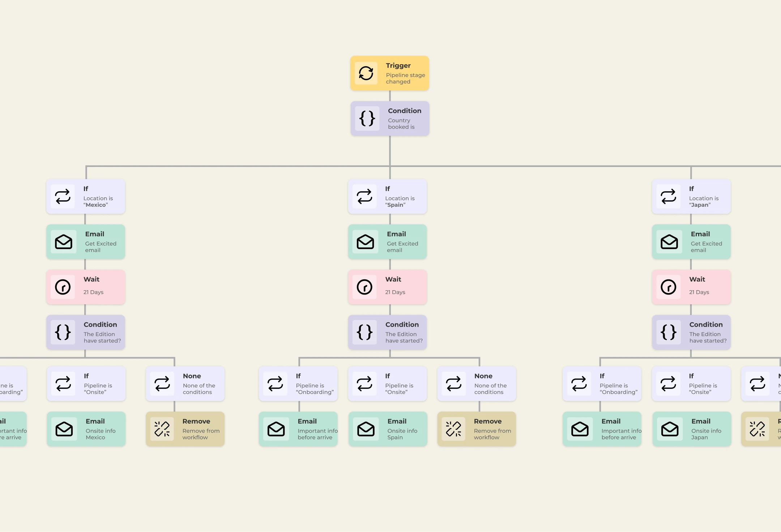
Task: Click the curly braces icon on Country booked condition
Action: pyautogui.click(x=367, y=119)
